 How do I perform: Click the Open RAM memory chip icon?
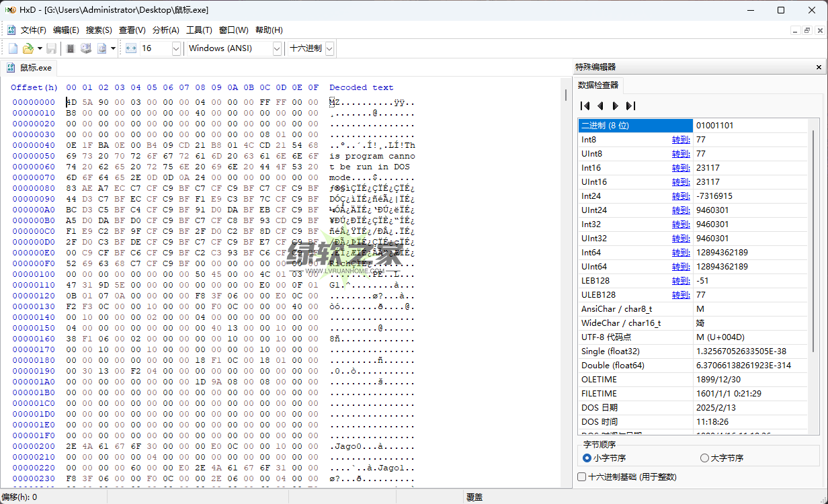pos(71,48)
